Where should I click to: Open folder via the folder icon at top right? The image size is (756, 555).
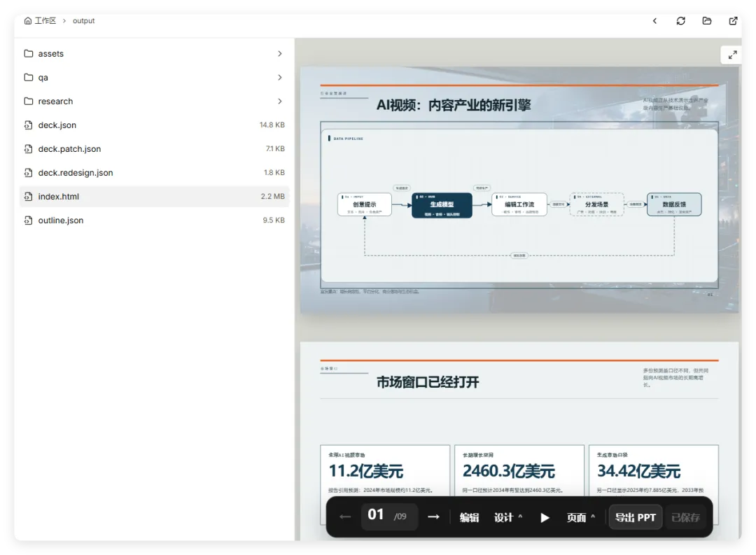tap(707, 21)
